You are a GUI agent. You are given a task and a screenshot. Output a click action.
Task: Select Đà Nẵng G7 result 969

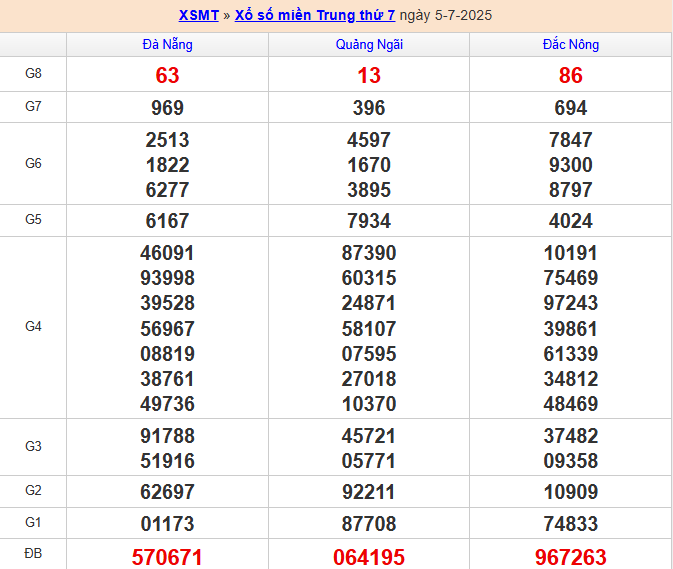pos(167,108)
